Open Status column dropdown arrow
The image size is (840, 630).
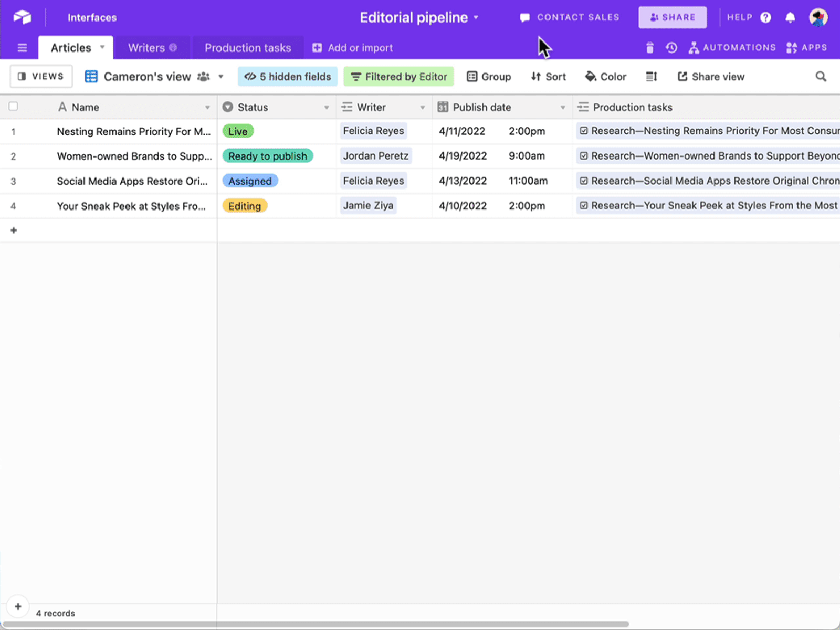[x=327, y=108]
